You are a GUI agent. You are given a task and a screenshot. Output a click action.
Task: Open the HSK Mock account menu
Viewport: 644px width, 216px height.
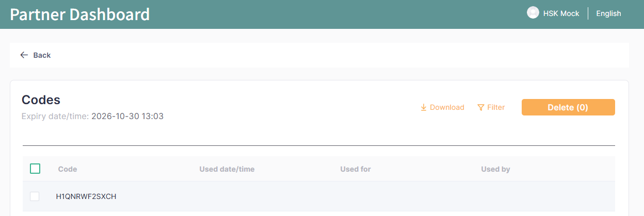coord(561,13)
